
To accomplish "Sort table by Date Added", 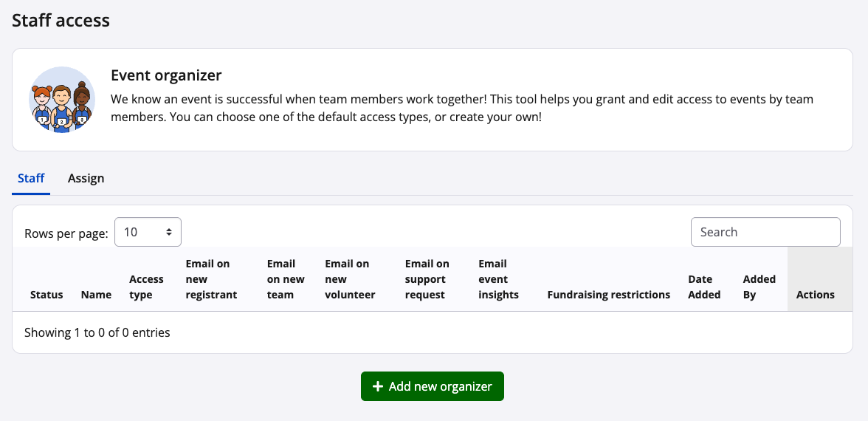I will [x=704, y=287].
